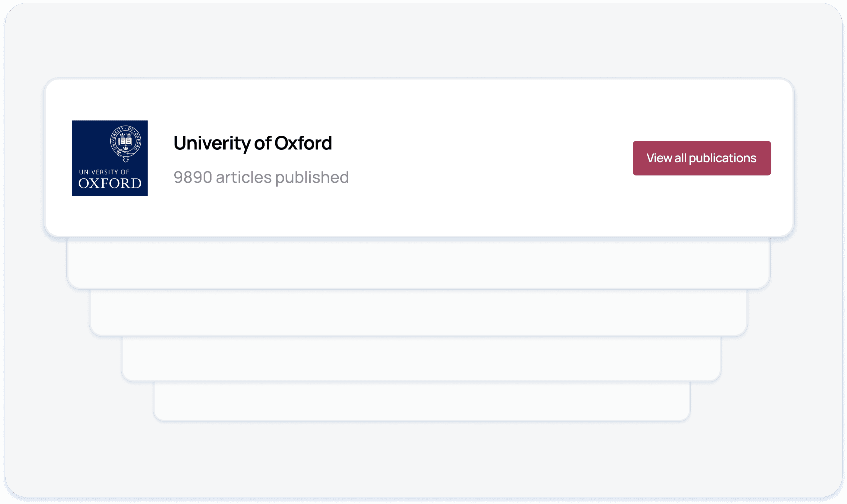Click the 'UNIVERSITY OF' text in the logo

(104, 172)
